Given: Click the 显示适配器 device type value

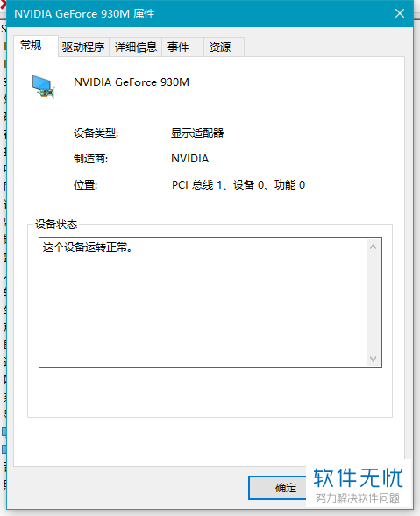Looking at the screenshot, I should click(197, 133).
